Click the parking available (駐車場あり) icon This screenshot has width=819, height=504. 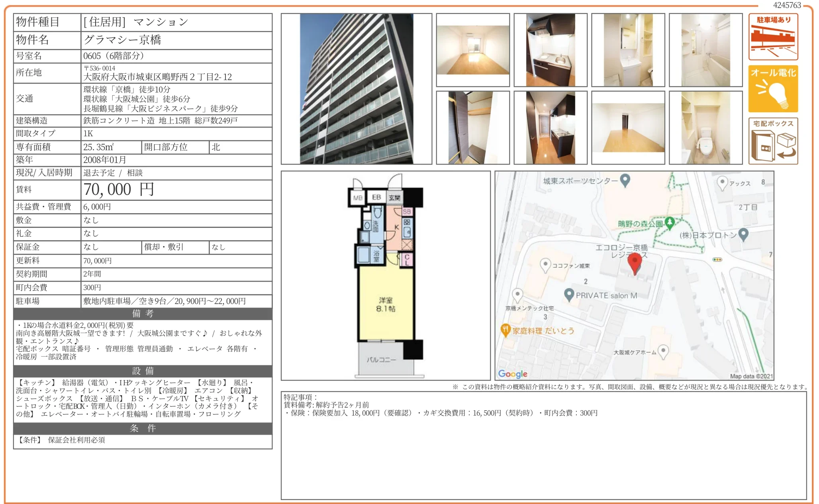tap(773, 37)
